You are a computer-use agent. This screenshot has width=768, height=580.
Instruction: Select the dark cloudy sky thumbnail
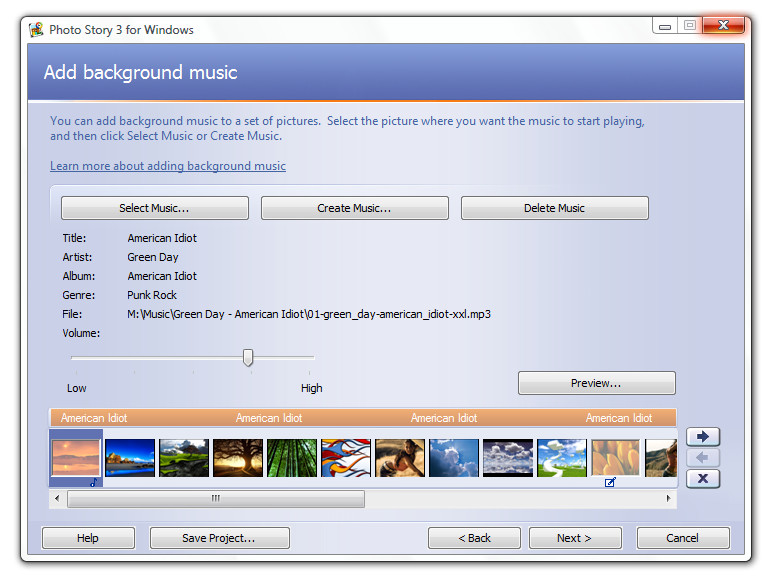tap(508, 458)
